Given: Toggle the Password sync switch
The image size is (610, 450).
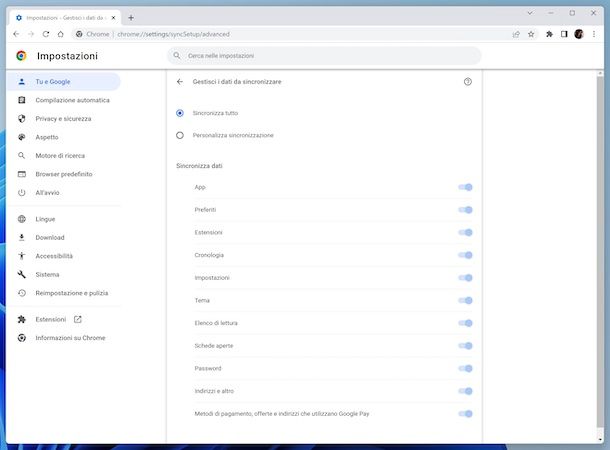Looking at the screenshot, I should pos(465,368).
